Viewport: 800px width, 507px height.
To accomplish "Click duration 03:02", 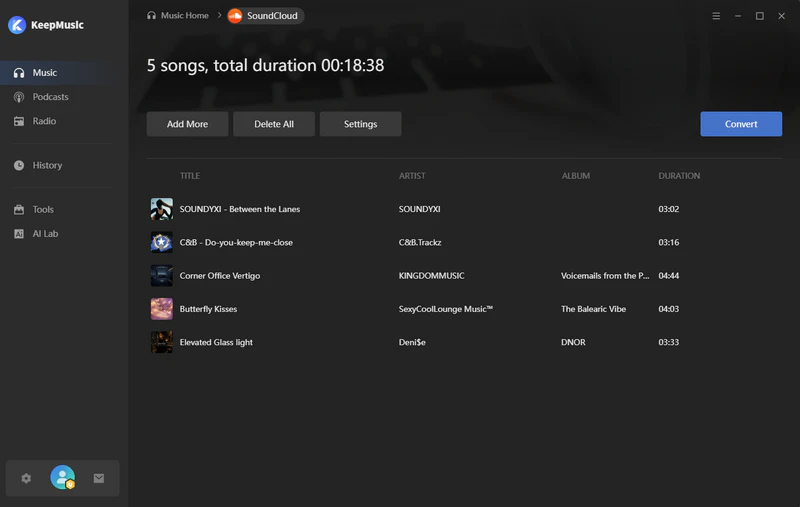I will [x=668, y=209].
